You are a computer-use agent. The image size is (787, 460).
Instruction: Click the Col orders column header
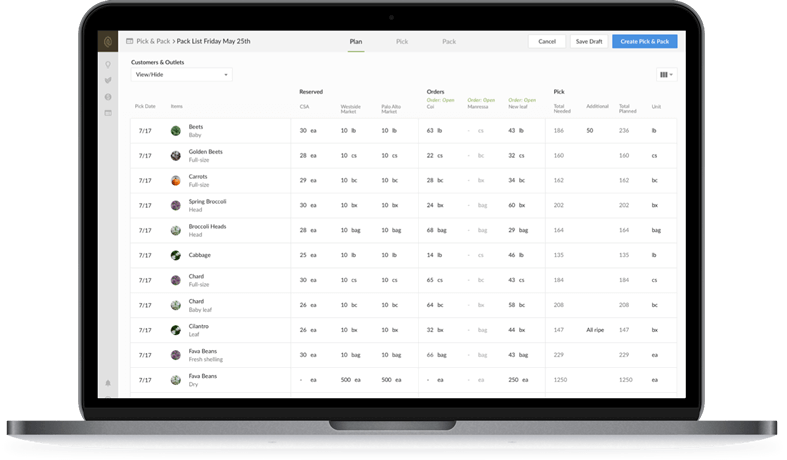click(x=430, y=107)
